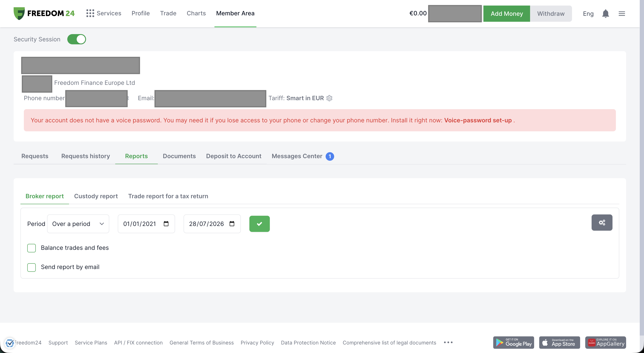This screenshot has width=644, height=353.
Task: Open Google Play store badge
Action: 513,343
